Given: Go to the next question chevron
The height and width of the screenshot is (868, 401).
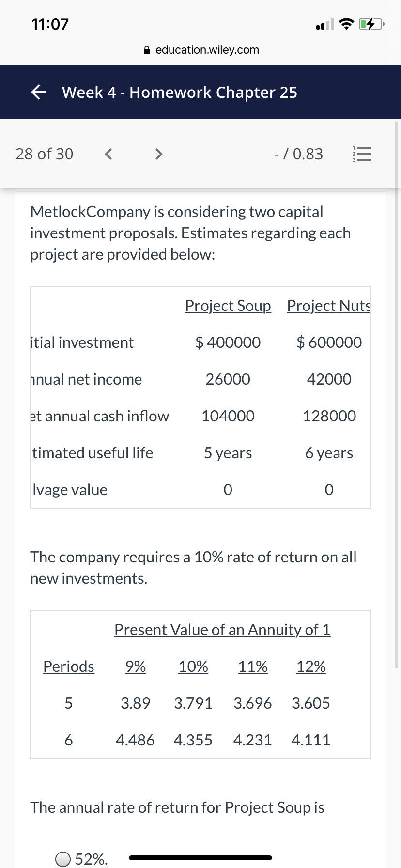Looking at the screenshot, I should tap(158, 154).
